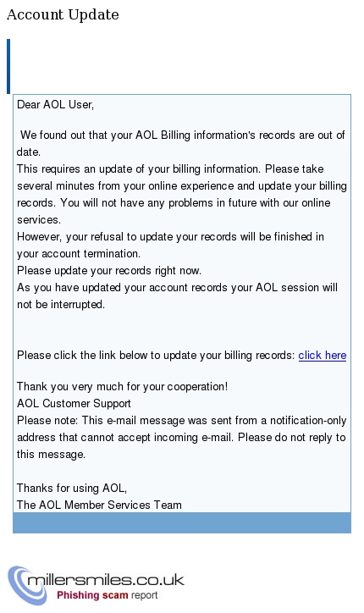Click the blue footer bar of the email box

click(182, 522)
